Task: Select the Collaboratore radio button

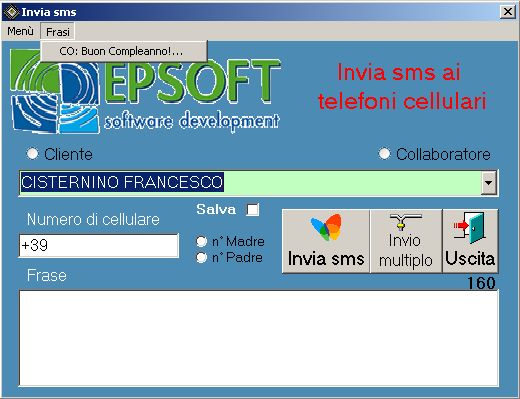Action: (384, 154)
